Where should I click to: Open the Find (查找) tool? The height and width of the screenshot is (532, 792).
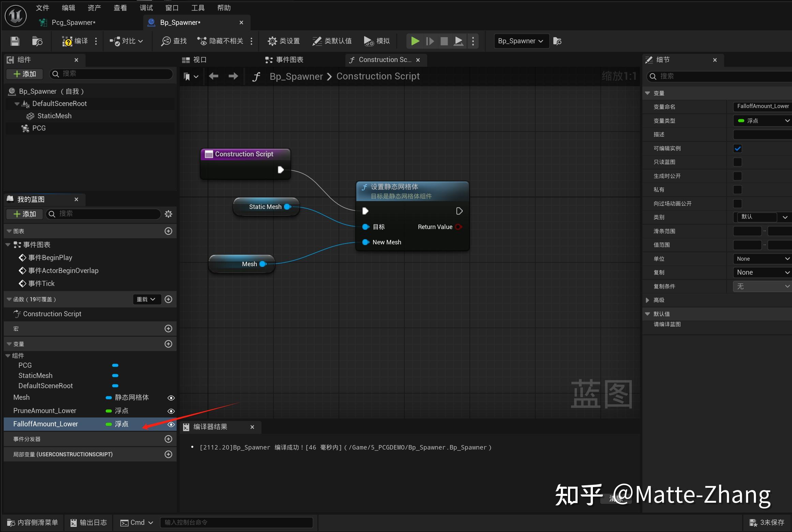(x=174, y=41)
